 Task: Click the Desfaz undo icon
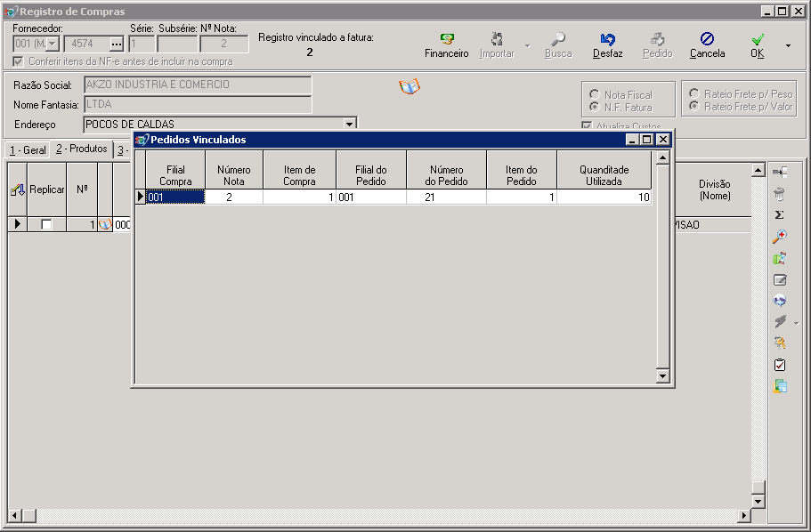[608, 39]
